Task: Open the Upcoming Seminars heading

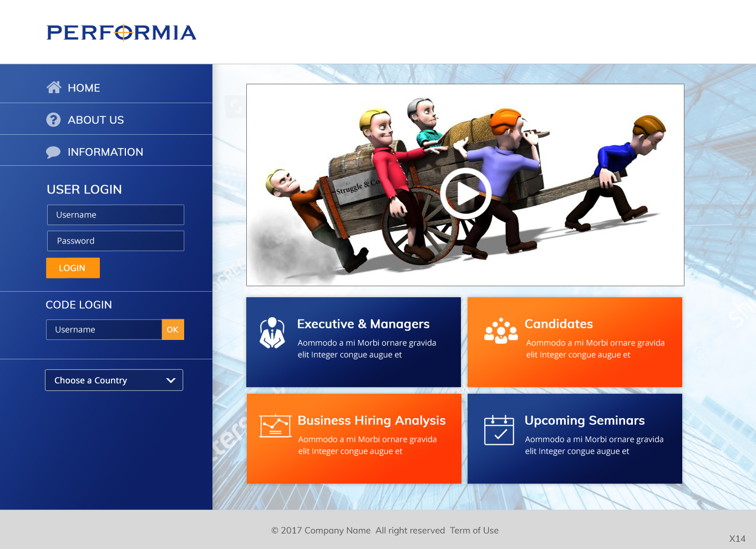Action: (585, 420)
